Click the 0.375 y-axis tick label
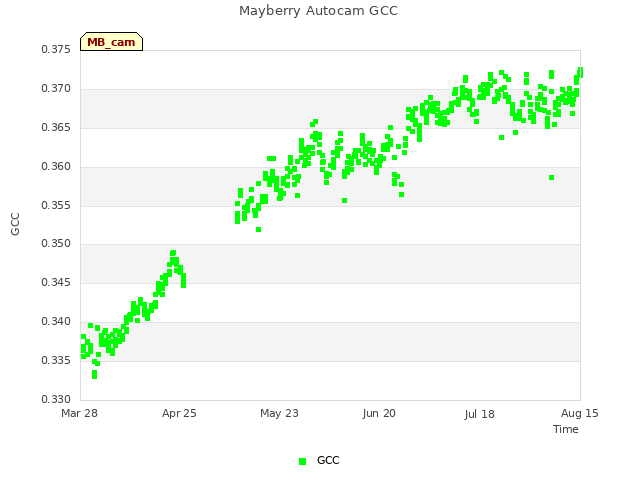Screen dimensions: 640x480 (x=56, y=49)
